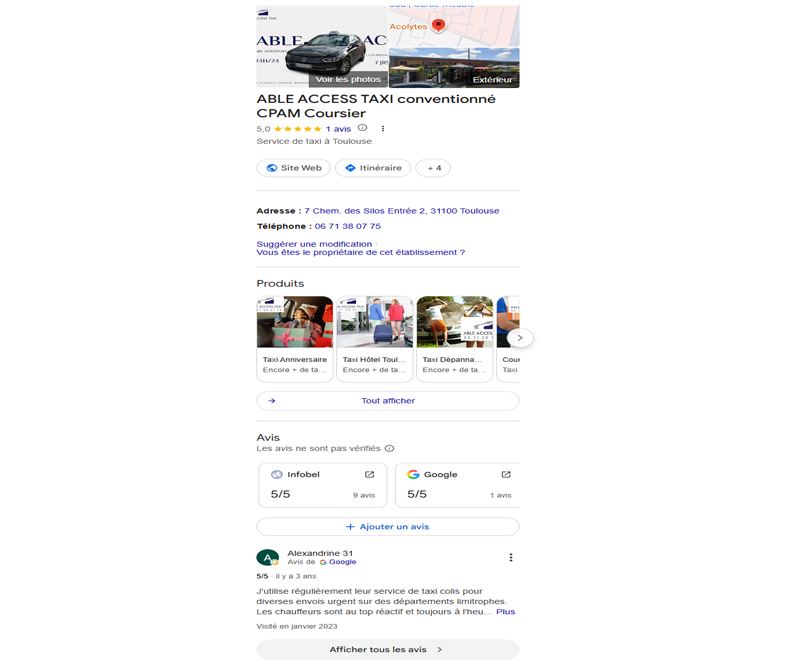800x667 pixels.
Task: Open the 1 avis rating link
Action: pos(338,129)
